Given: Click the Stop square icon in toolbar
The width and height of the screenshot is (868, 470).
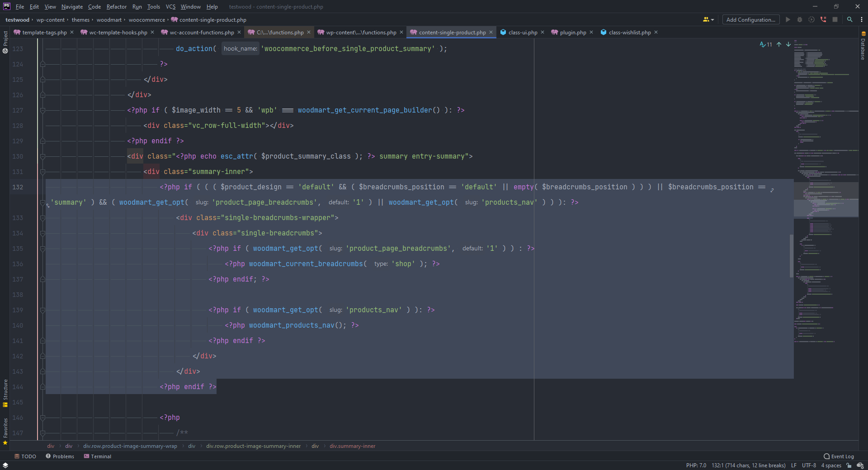Looking at the screenshot, I should 835,19.
